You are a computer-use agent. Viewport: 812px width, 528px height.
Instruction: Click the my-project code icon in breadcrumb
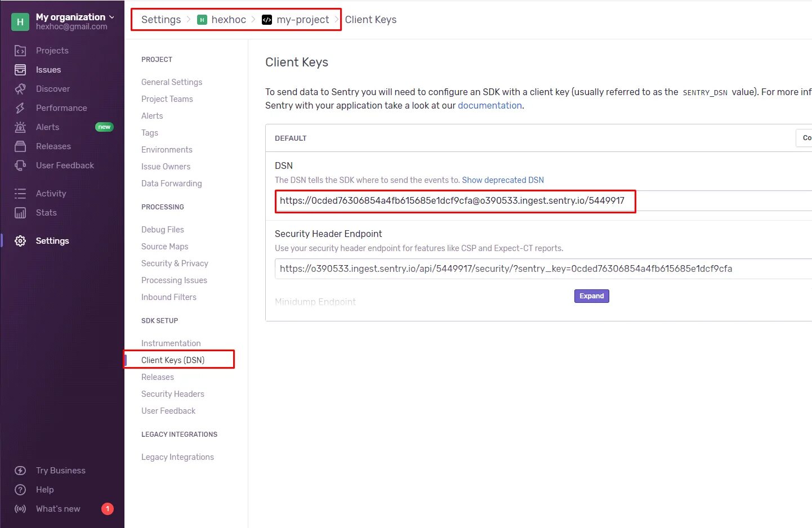[x=267, y=20]
